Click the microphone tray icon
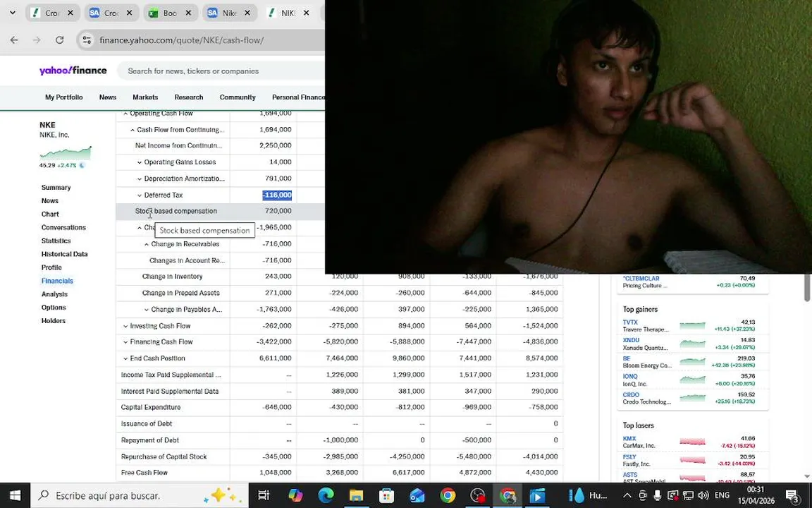The width and height of the screenshot is (812, 508). [657, 495]
